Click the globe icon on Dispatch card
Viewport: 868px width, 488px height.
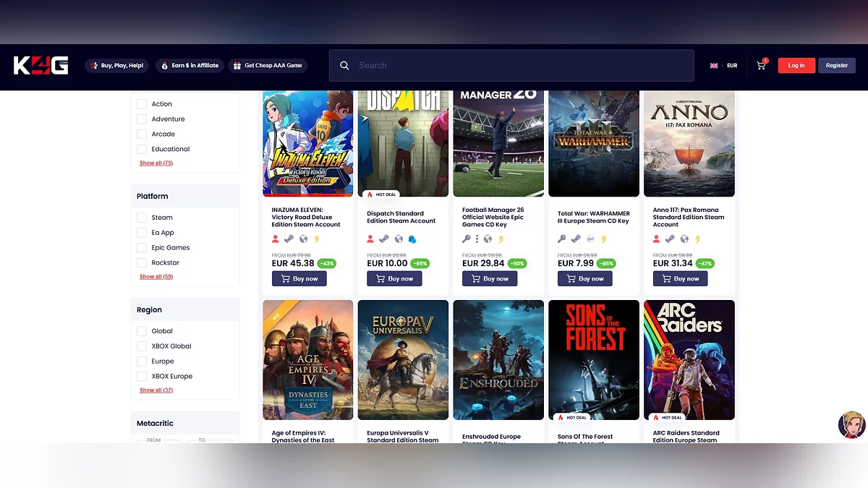(399, 239)
